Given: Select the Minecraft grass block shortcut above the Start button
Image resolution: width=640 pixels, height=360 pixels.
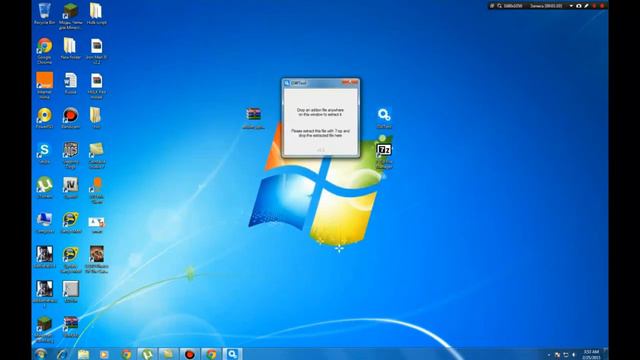Looking at the screenshot, I should (x=44, y=329).
